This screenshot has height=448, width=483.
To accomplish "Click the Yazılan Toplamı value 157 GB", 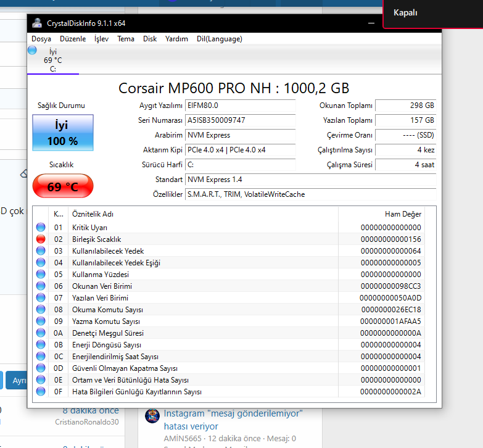I will tap(406, 120).
